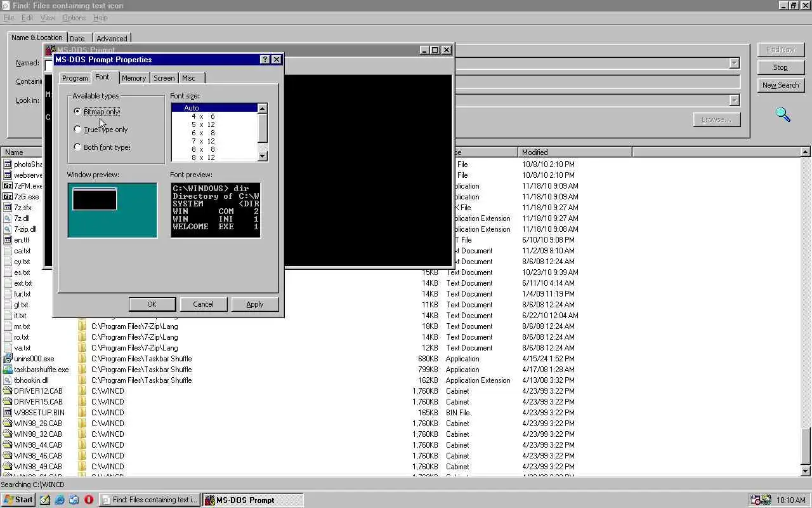Image resolution: width=812 pixels, height=508 pixels.
Task: Select the es.txt file name
Action: pos(22,272)
